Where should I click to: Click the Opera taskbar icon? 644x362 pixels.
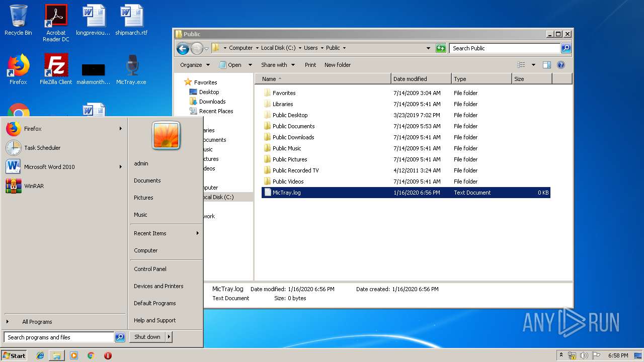pos(108,355)
